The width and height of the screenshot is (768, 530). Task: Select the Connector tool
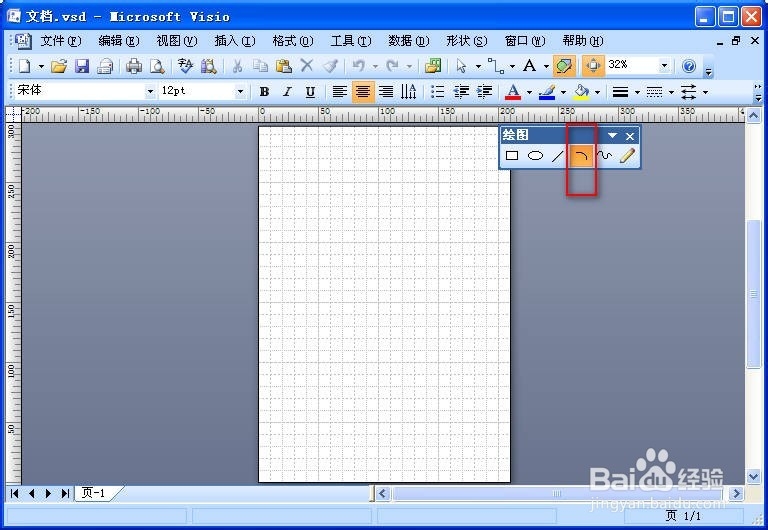pos(496,66)
